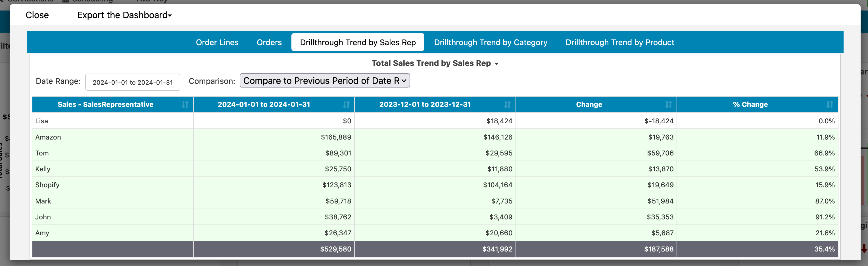
Task: Click sort icon in Sales Representative column
Action: (185, 105)
